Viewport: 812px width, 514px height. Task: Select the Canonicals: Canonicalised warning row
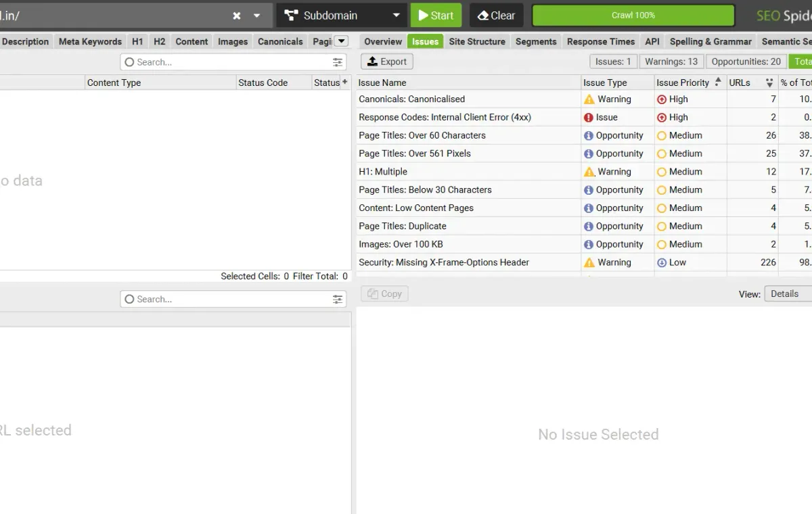point(585,99)
